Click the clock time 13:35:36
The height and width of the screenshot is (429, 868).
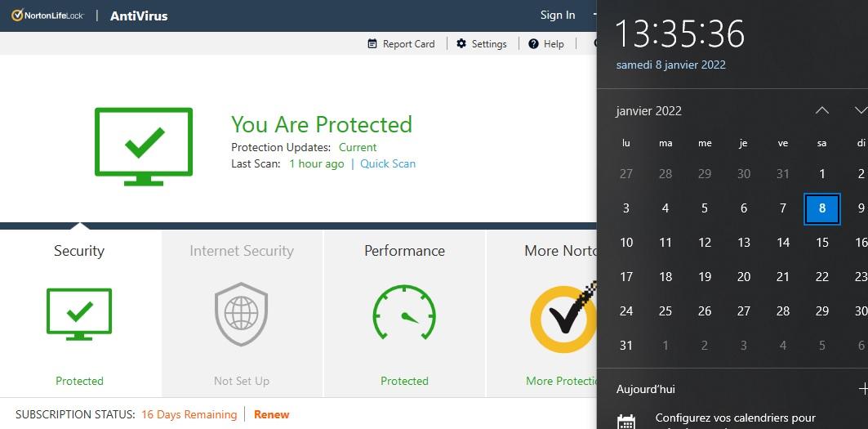(680, 34)
